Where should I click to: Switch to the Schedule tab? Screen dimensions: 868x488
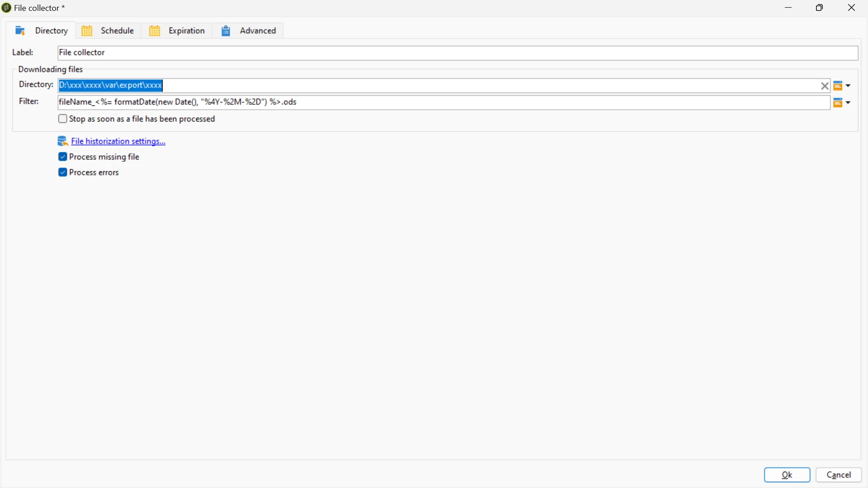(117, 31)
